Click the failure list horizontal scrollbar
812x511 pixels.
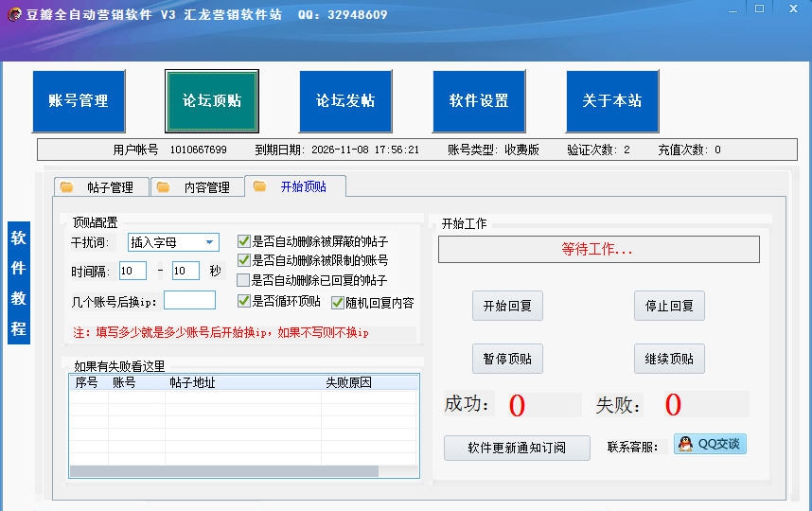click(224, 471)
